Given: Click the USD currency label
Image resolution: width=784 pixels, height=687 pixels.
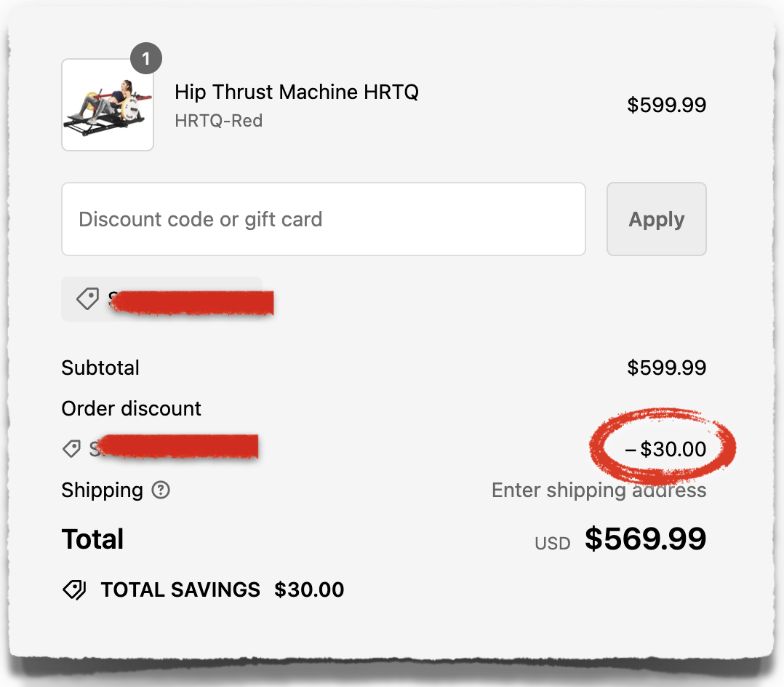Looking at the screenshot, I should tap(552, 541).
